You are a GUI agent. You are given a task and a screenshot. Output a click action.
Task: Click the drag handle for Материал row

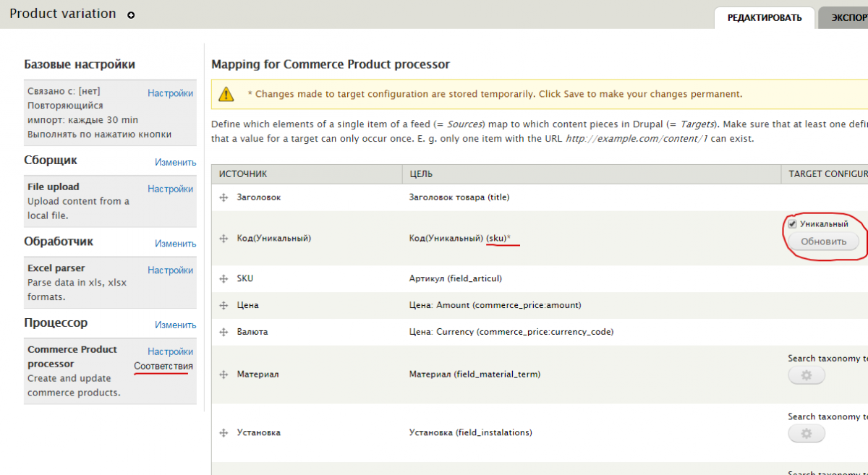pyautogui.click(x=224, y=375)
